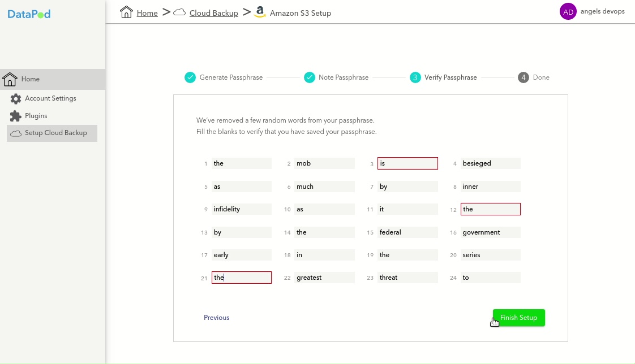Click the DataPod logo
This screenshot has width=635, height=364.
click(x=29, y=14)
